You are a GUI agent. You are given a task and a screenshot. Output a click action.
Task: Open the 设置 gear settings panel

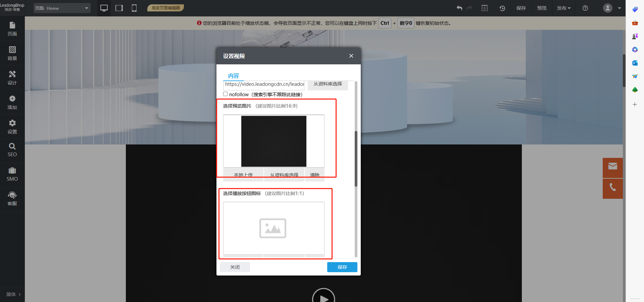(x=12, y=127)
